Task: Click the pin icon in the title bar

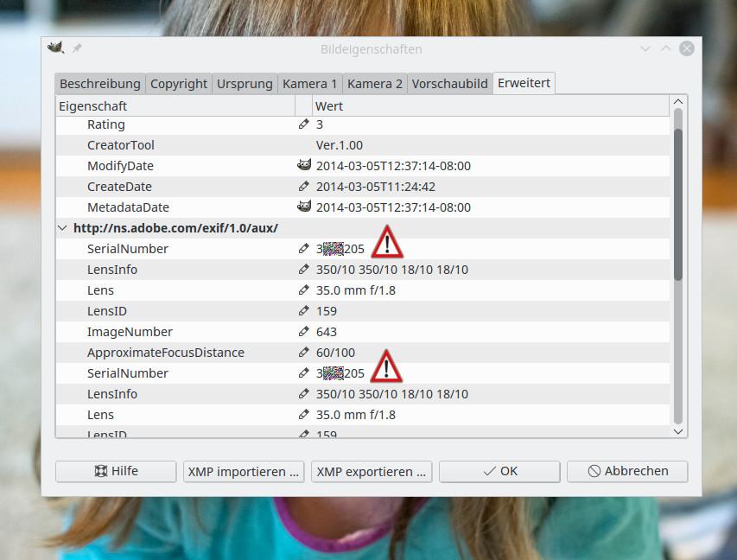Action: 77,49
